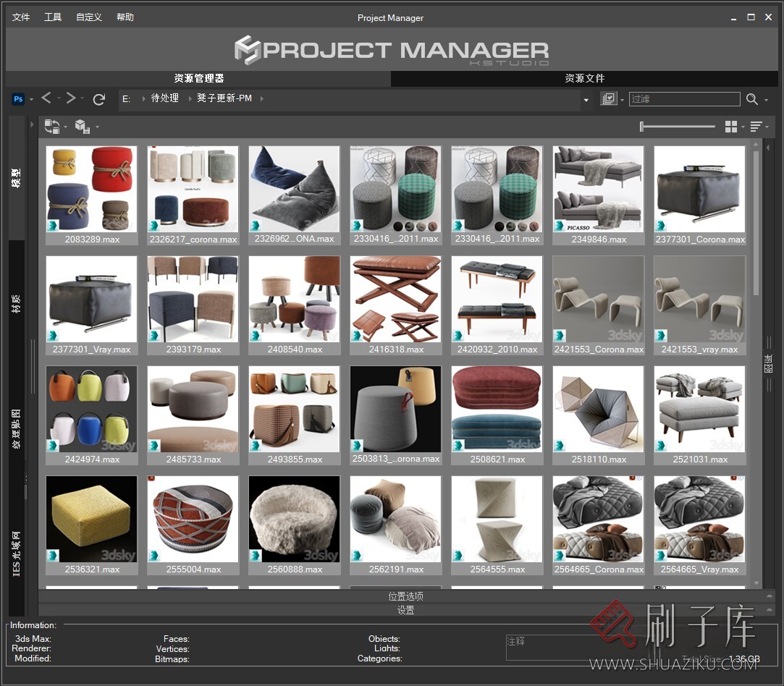The image size is (784, 686).
Task: Click the box merge icon in the toolbar
Action: 82,127
